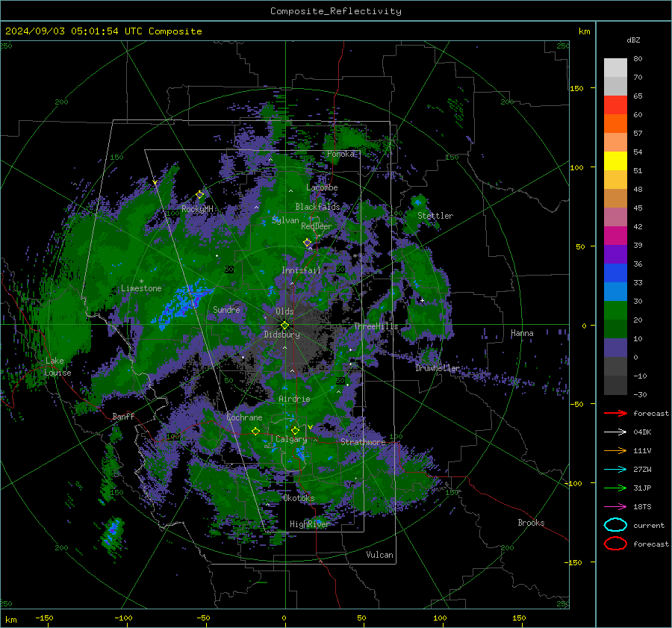Click the Okotoks city label
Screen dimensions: 672x628
299,498
